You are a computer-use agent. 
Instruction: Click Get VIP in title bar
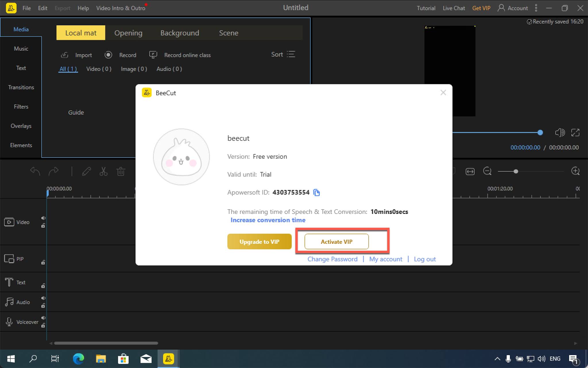(x=481, y=8)
